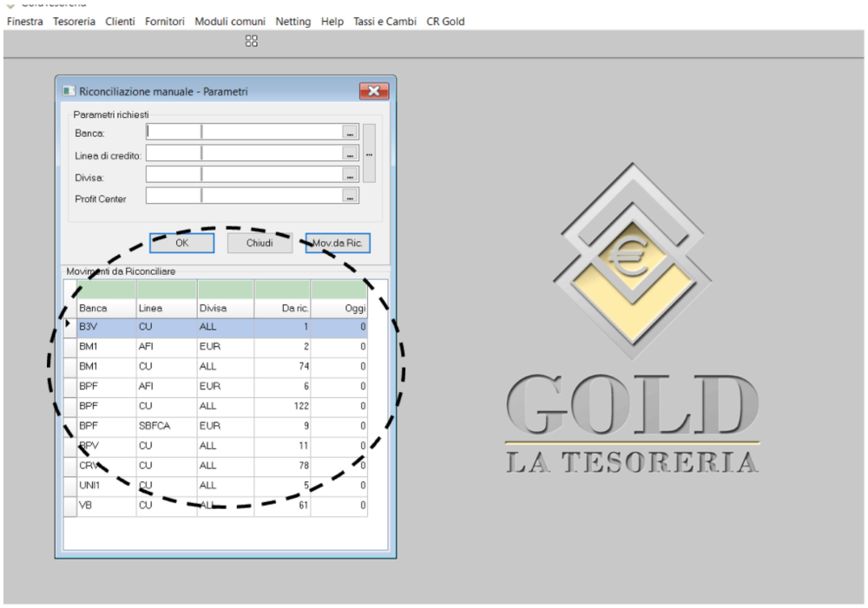Click the tall ellipsis button beside the parameters
Screen dimensions: 868x608
369,154
